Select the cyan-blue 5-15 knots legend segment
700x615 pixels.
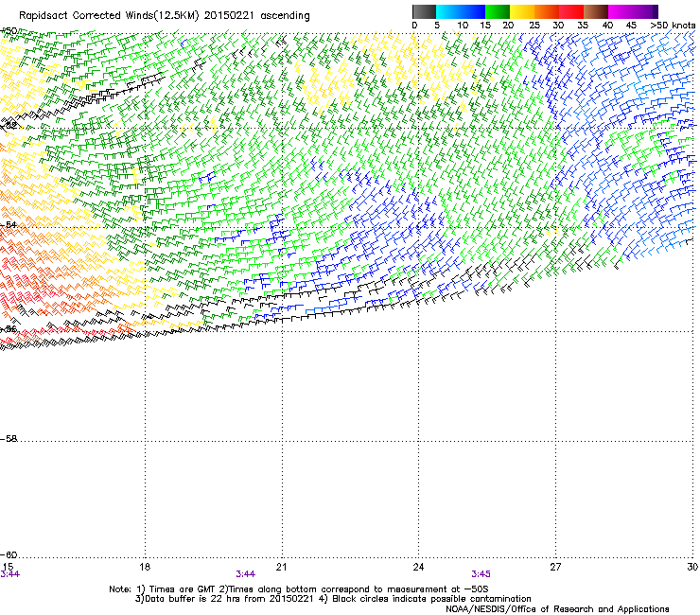pos(461,11)
